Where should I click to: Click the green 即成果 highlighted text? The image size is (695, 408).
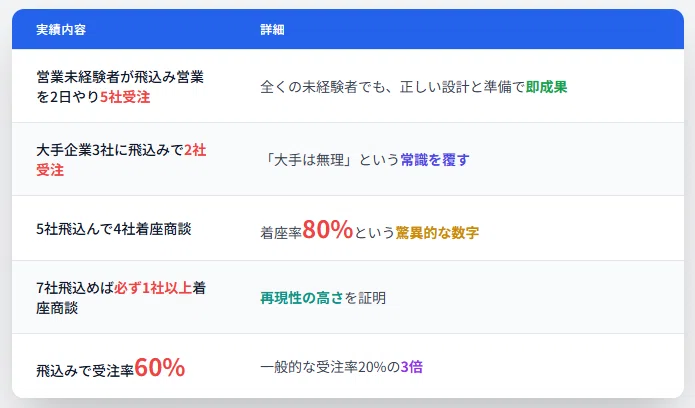click(x=547, y=86)
